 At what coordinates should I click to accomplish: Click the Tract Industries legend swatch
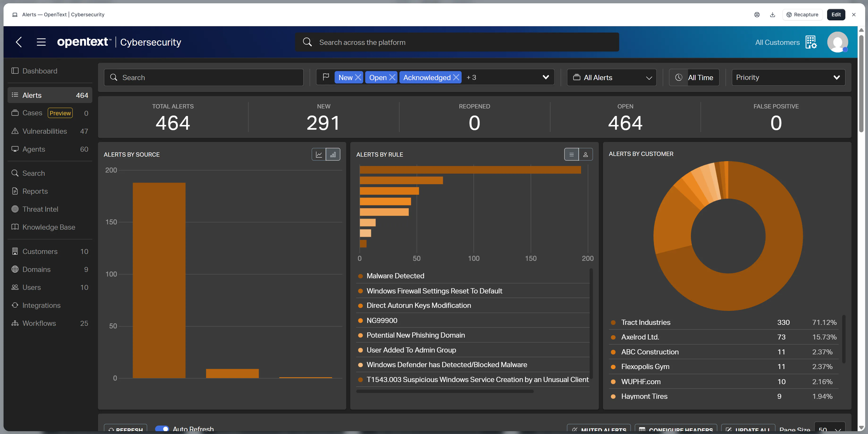[x=613, y=322]
